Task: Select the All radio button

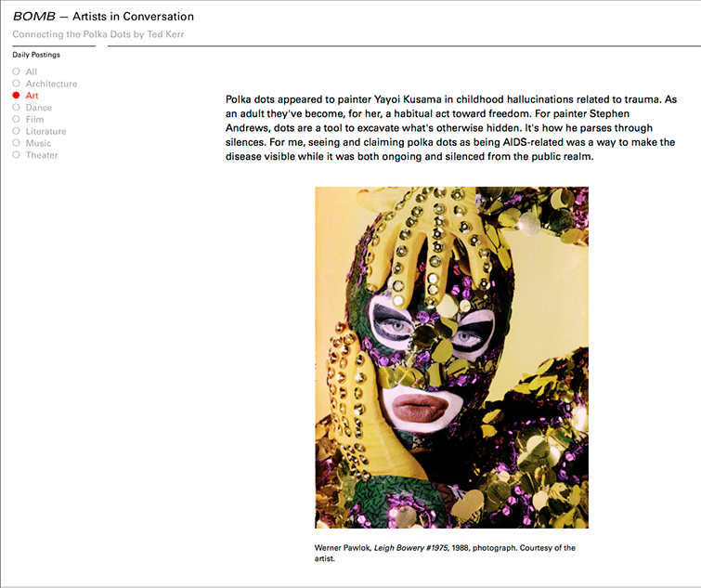Action: (x=16, y=72)
